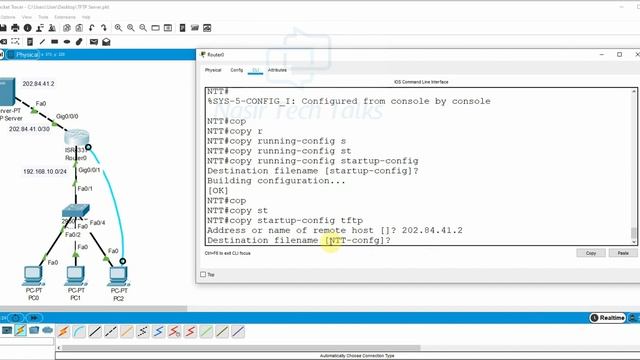Viewport: 640px width, 360px height.
Task: Switch to Physical workspace view
Action: click(23, 55)
